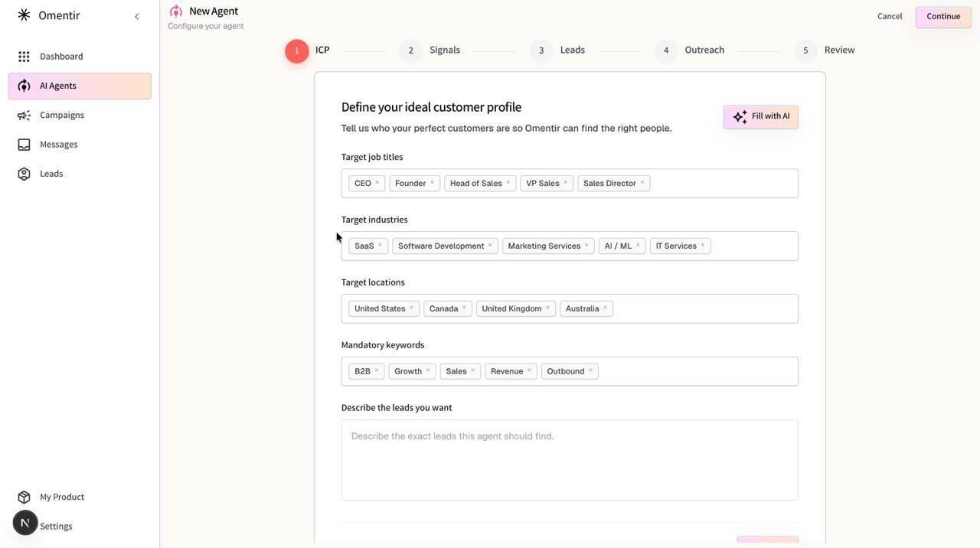Remove the United Kingdom location tag

pyautogui.click(x=547, y=308)
